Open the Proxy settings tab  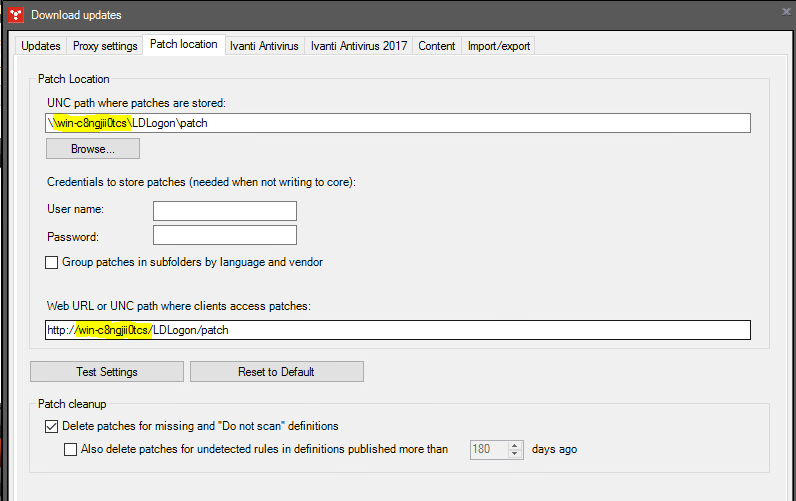coord(106,46)
